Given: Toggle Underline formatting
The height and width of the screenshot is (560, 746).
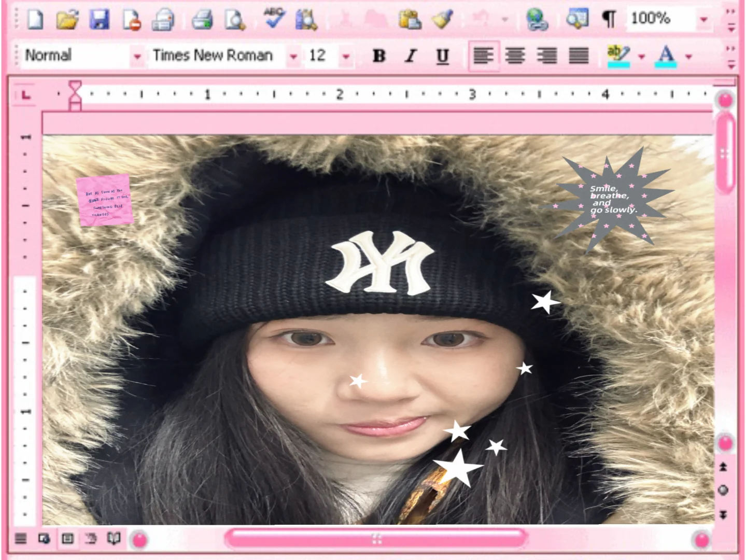Looking at the screenshot, I should [442, 56].
